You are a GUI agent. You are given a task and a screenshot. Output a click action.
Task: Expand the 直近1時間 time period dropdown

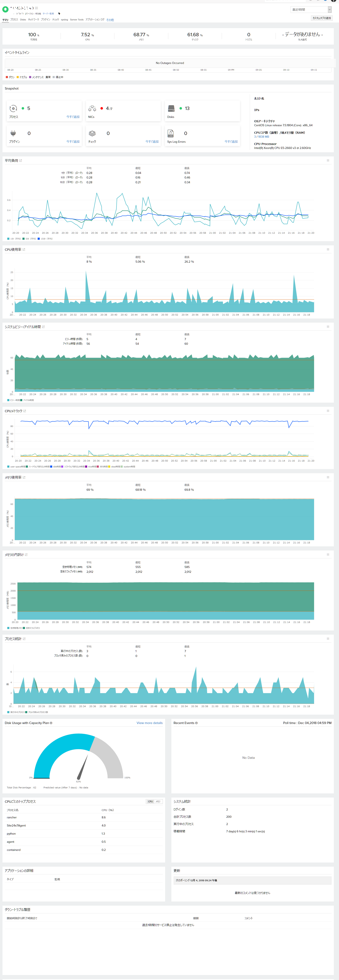[311, 10]
